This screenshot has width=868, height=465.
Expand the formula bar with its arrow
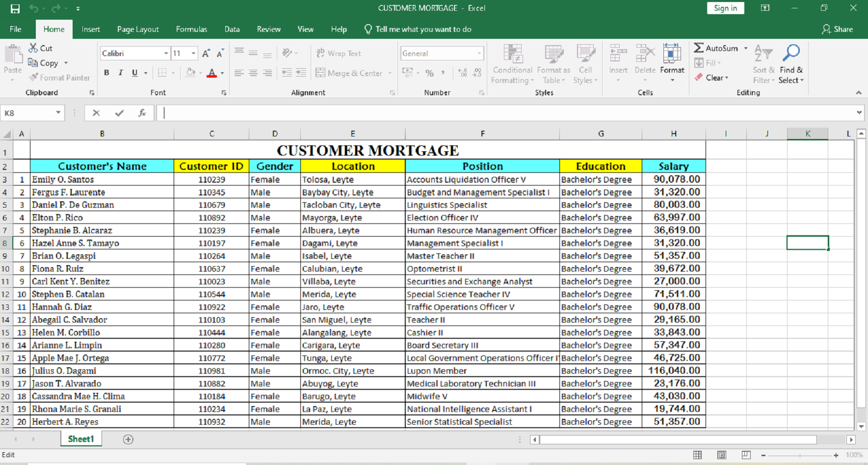[859, 113]
